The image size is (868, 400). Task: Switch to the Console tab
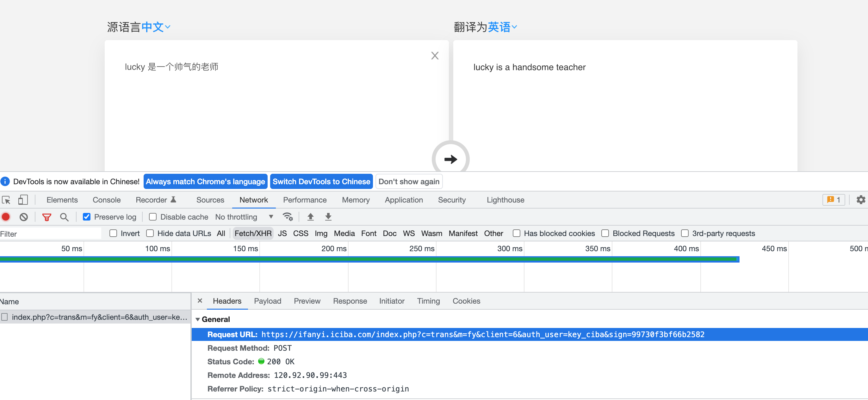click(107, 200)
